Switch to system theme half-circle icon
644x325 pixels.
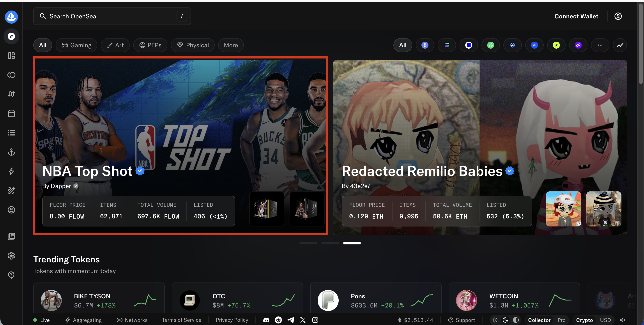(516, 320)
